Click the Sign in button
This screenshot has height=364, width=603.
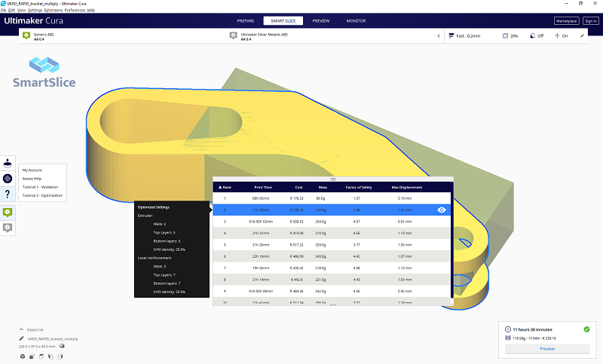point(591,21)
